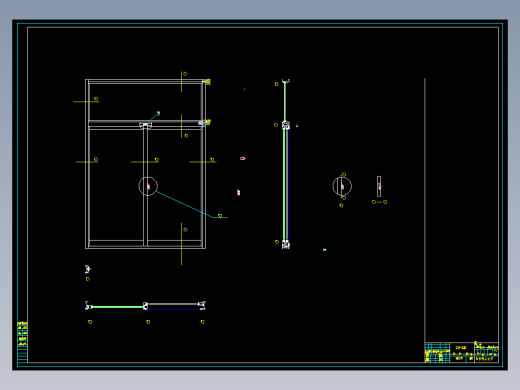Image resolution: width=520 pixels, height=390 pixels.
Task: Select the detail circle on the window elevation
Action: (148, 186)
